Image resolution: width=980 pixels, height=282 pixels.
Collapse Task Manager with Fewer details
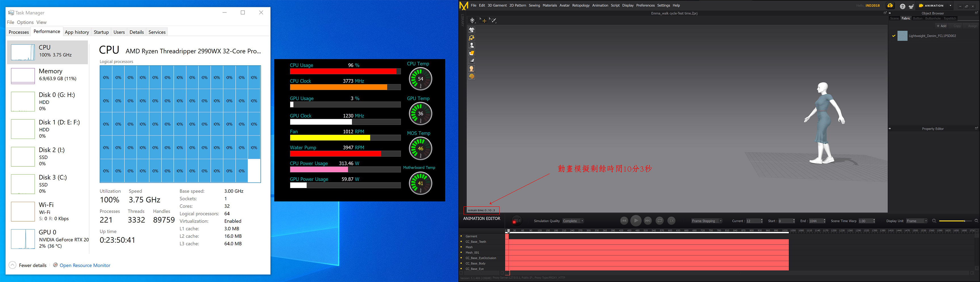coord(28,265)
